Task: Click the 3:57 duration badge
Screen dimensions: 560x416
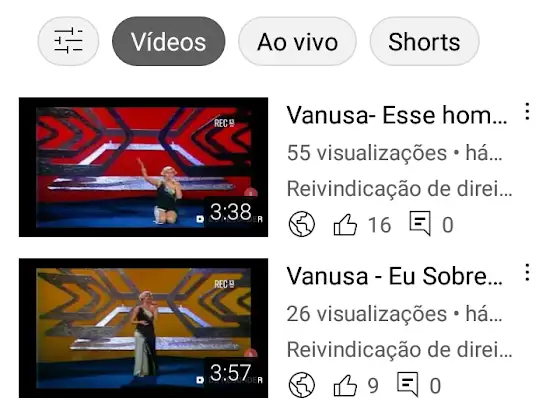Action: point(231,372)
